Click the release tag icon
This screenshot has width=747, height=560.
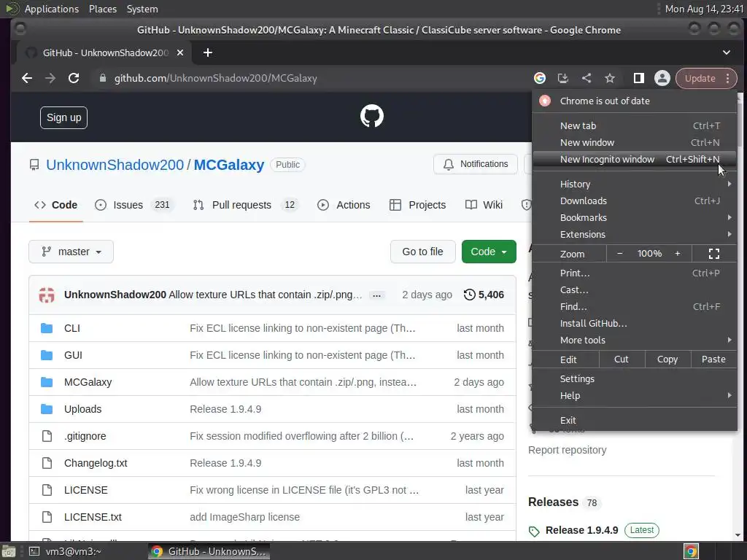(x=534, y=531)
